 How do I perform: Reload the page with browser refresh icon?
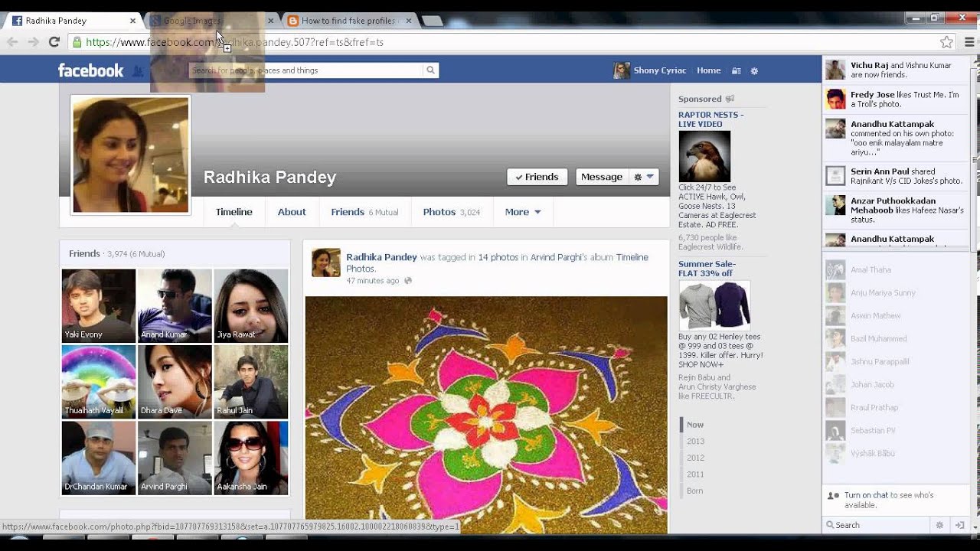pyautogui.click(x=54, y=42)
